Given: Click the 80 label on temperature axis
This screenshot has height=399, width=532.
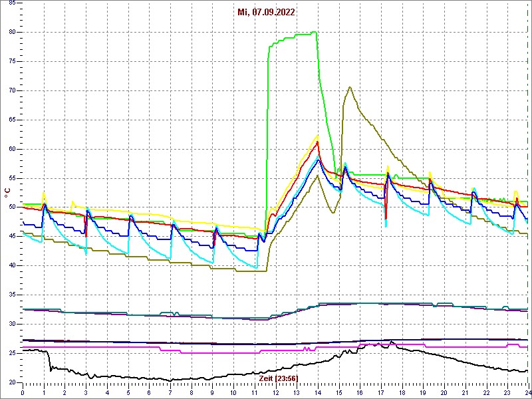Looking at the screenshot, I should [x=12, y=32].
